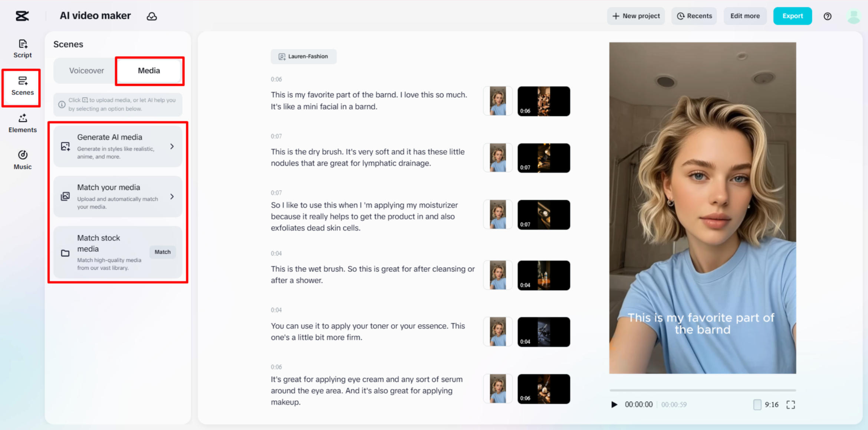
Task: Enter fullscreen preview mode
Action: (790, 404)
